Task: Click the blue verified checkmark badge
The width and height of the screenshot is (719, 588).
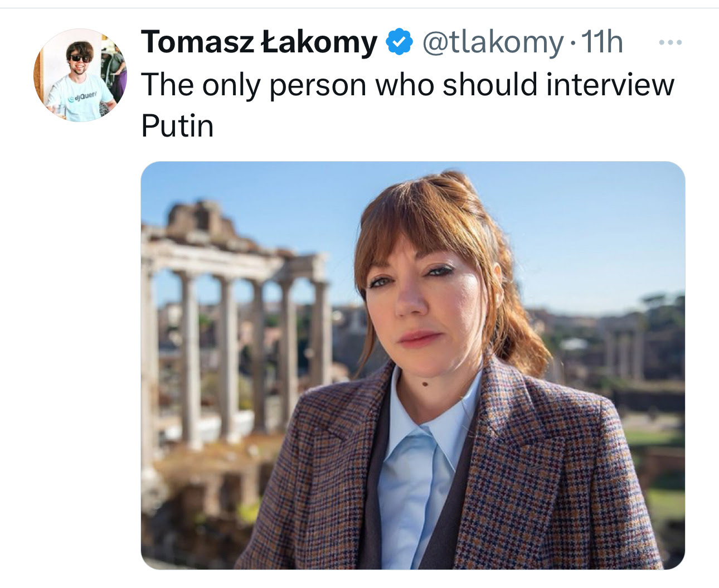Action: click(399, 42)
